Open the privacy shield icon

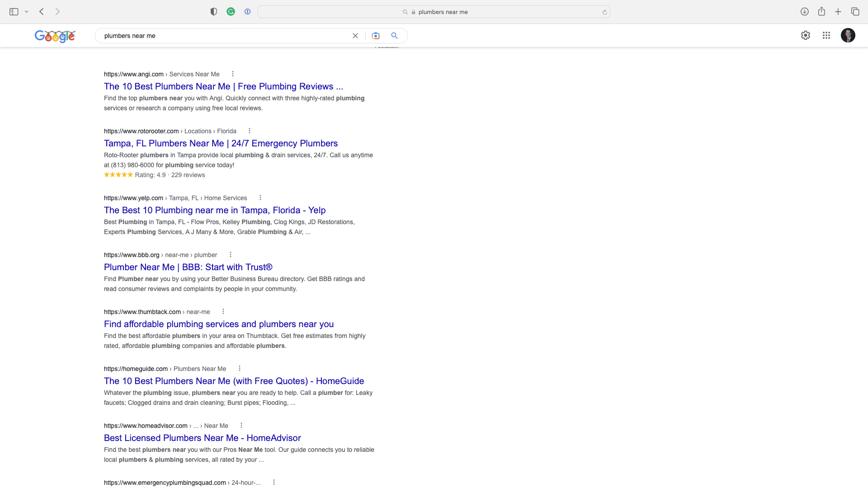click(x=214, y=12)
